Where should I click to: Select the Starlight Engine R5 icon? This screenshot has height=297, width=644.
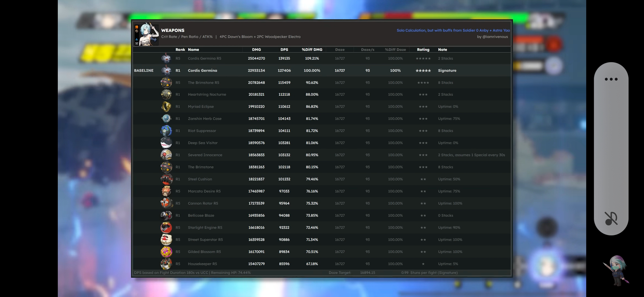[x=166, y=227]
